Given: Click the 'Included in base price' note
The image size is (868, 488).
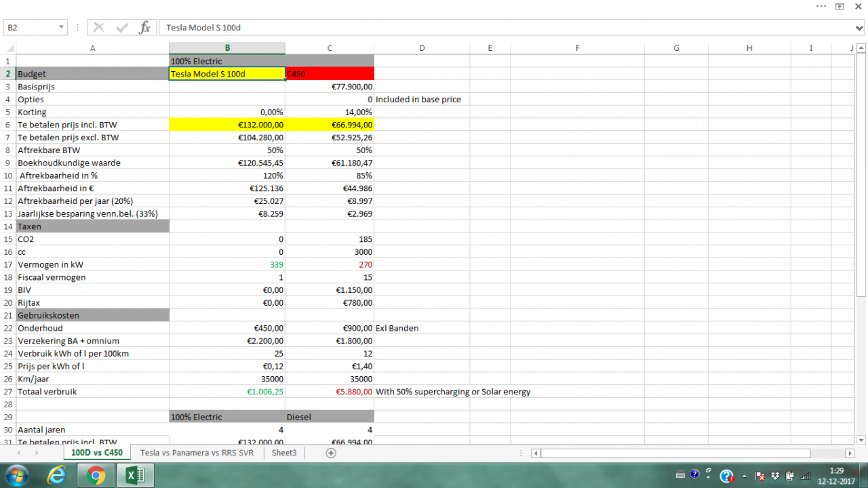Looking at the screenshot, I should point(418,100).
